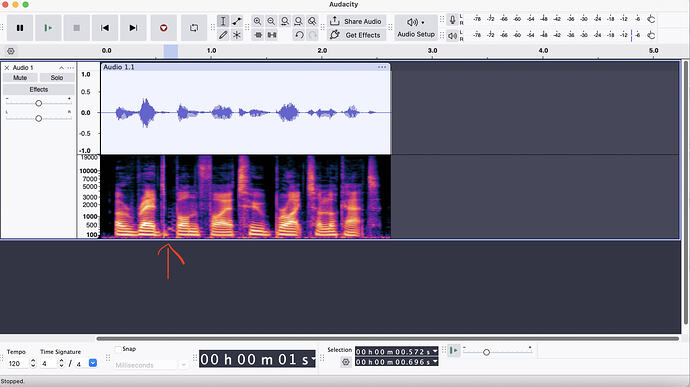
Task: Open timeline options gear icon
Action: [11, 51]
